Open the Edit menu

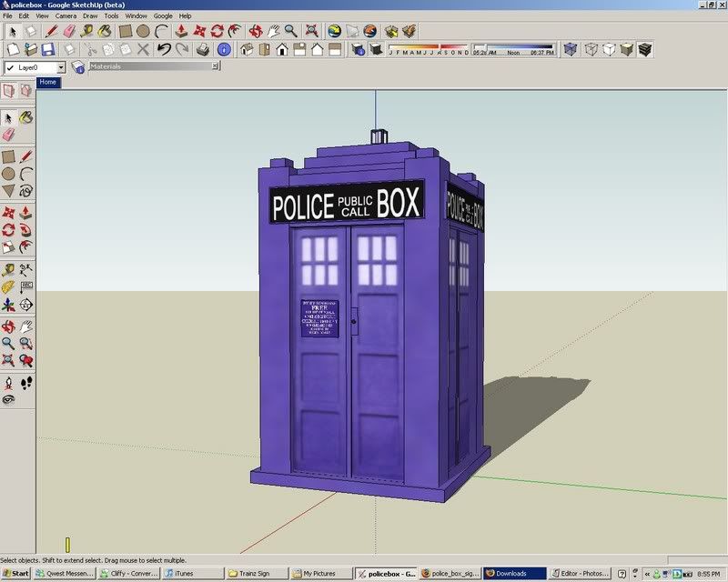point(24,15)
